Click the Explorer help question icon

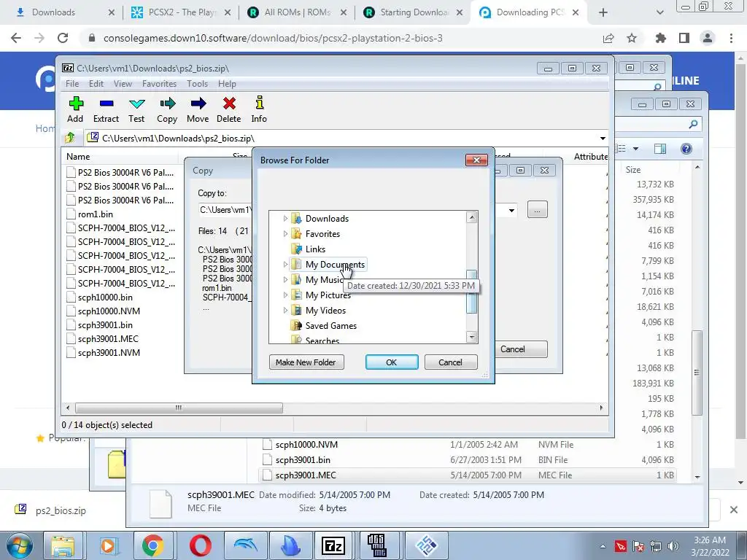(x=686, y=149)
